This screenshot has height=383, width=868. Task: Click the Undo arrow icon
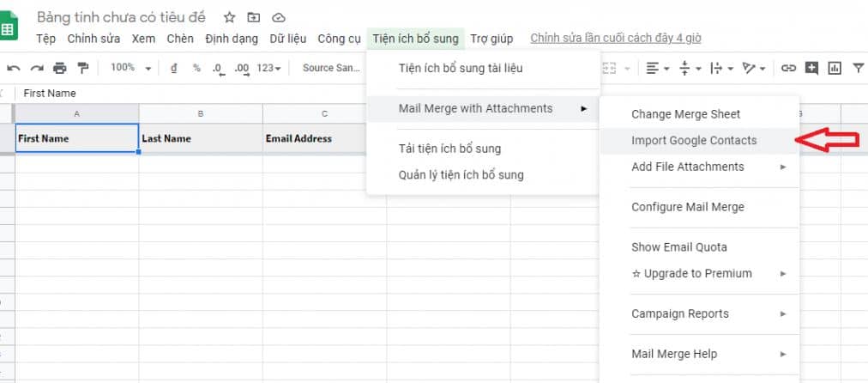pyautogui.click(x=13, y=68)
